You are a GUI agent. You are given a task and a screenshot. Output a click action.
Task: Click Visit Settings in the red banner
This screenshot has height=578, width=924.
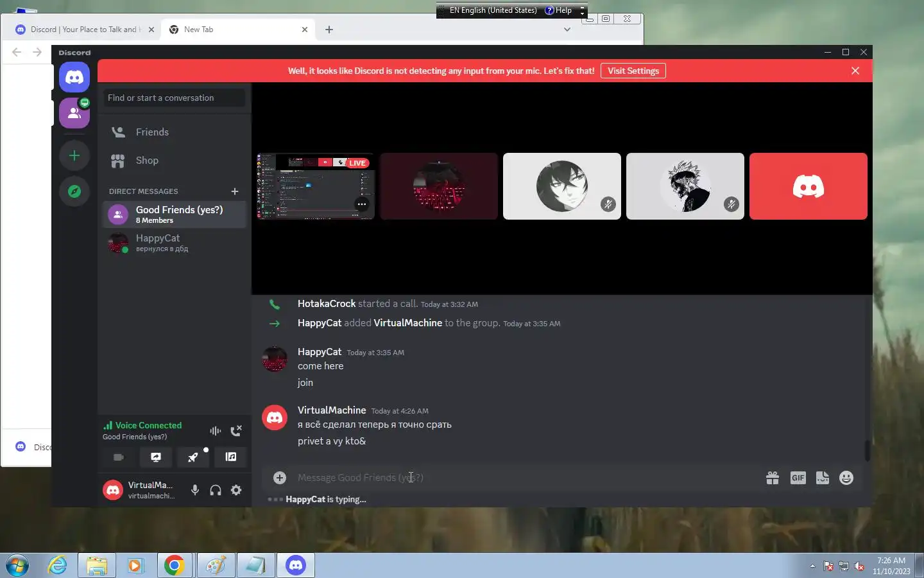(633, 71)
